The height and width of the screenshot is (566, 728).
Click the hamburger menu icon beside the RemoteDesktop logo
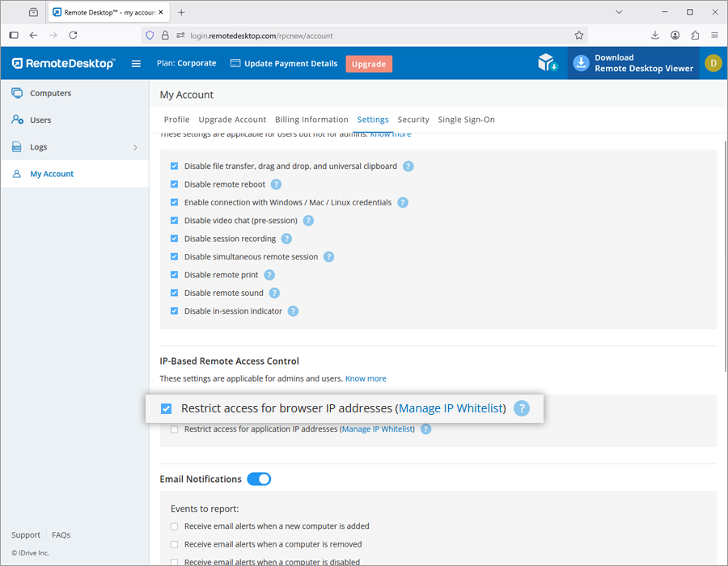coord(136,64)
